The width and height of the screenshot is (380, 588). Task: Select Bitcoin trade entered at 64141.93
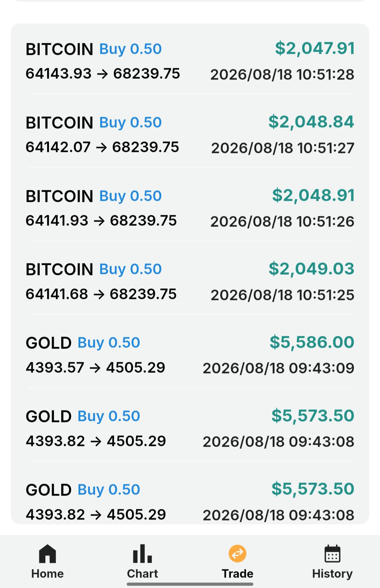190,208
